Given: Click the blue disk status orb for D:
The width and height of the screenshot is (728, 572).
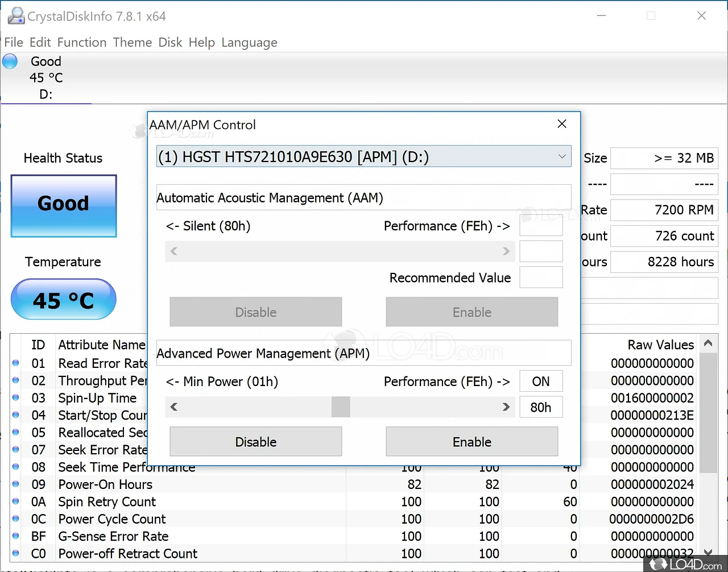Looking at the screenshot, I should point(10,61).
